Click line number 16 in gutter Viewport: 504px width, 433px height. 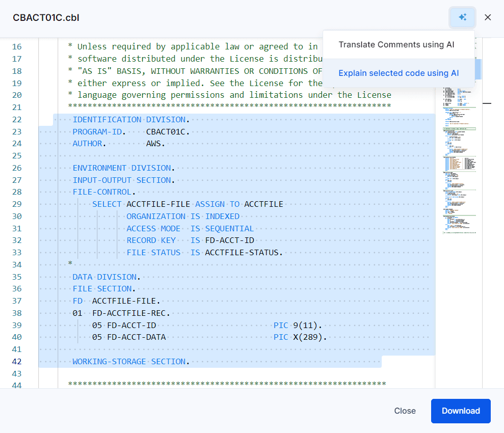point(17,47)
